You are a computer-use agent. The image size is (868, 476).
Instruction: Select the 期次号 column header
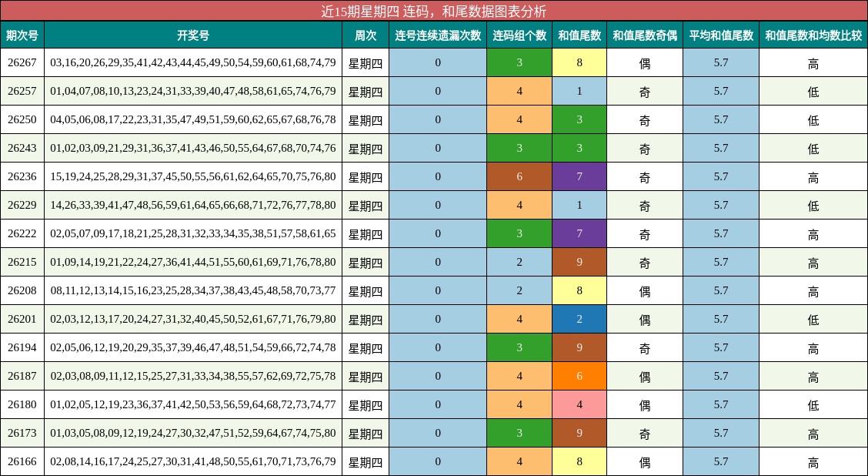(22, 35)
